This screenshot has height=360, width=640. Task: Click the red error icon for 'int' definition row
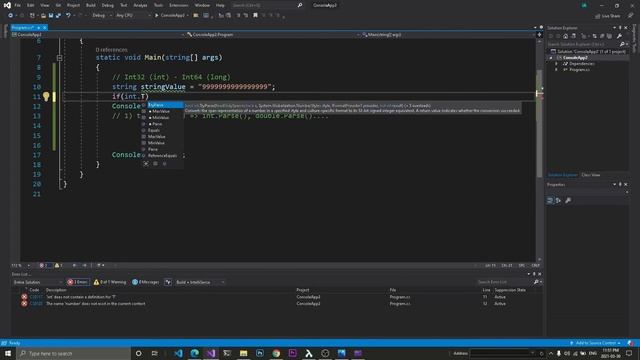(x=24, y=297)
